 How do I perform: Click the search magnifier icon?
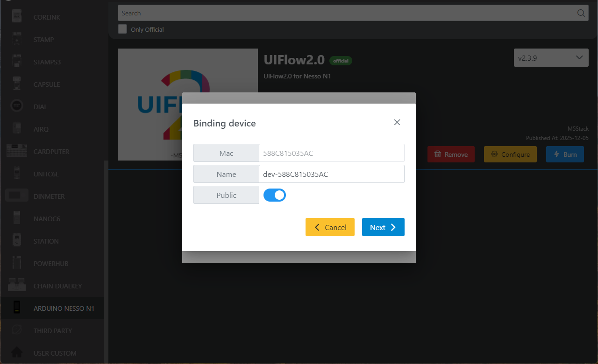[x=581, y=13]
